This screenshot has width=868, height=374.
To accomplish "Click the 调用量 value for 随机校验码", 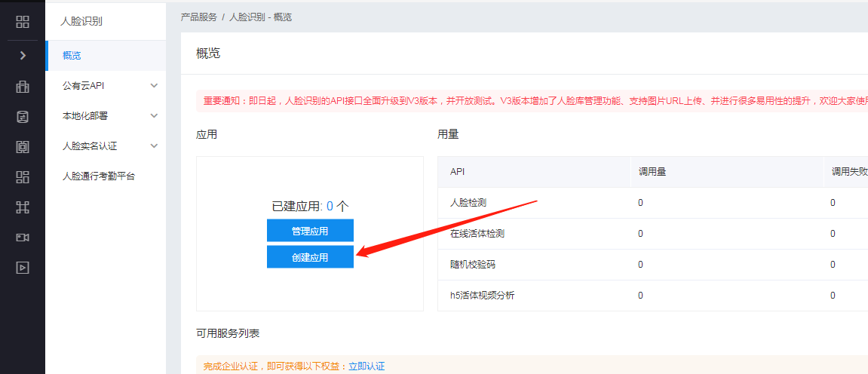I will 640,265.
